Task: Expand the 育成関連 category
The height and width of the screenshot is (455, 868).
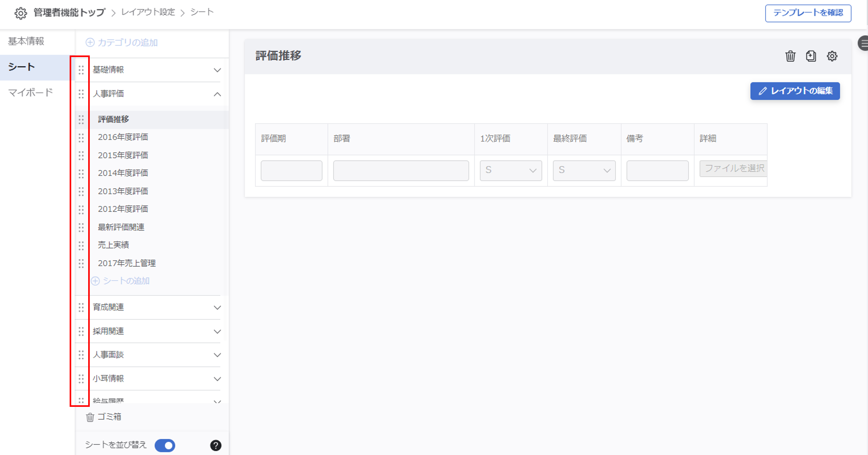Action: [x=217, y=308]
